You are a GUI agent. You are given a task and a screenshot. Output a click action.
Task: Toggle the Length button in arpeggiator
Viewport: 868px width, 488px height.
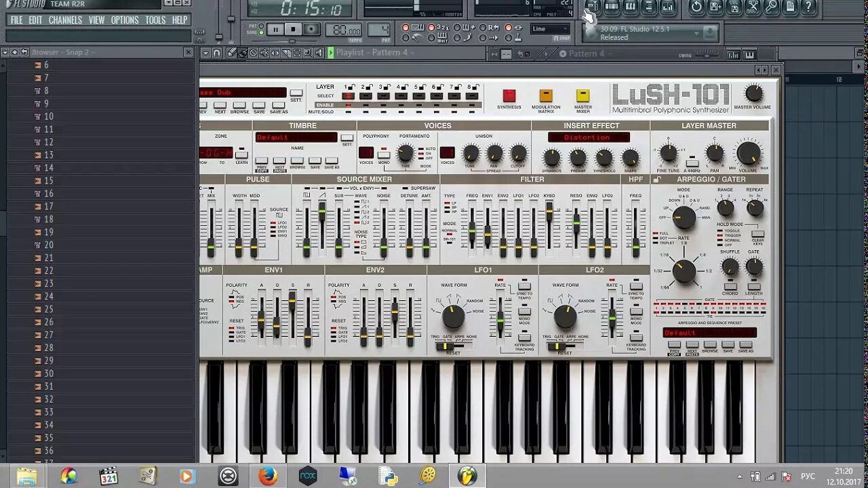[x=753, y=286]
